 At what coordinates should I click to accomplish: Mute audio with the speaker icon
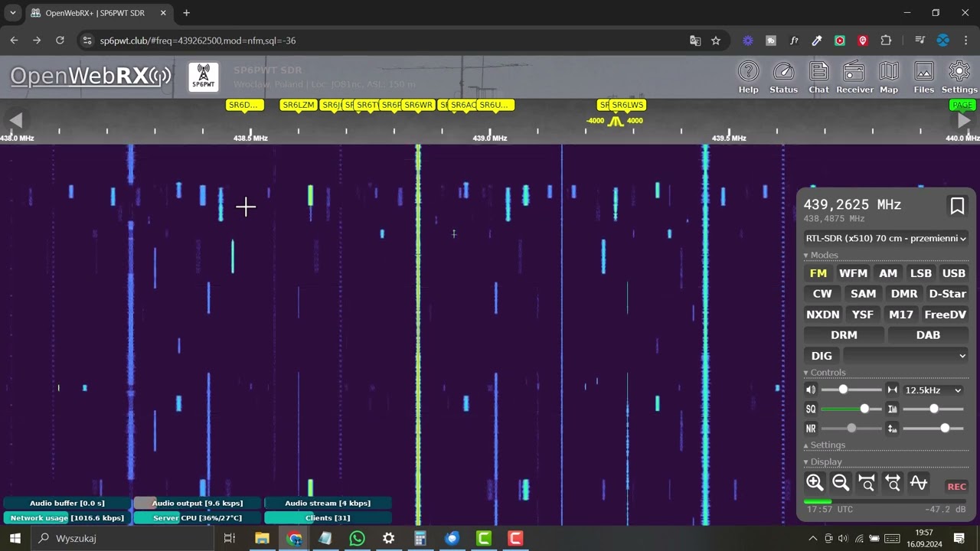click(x=812, y=390)
